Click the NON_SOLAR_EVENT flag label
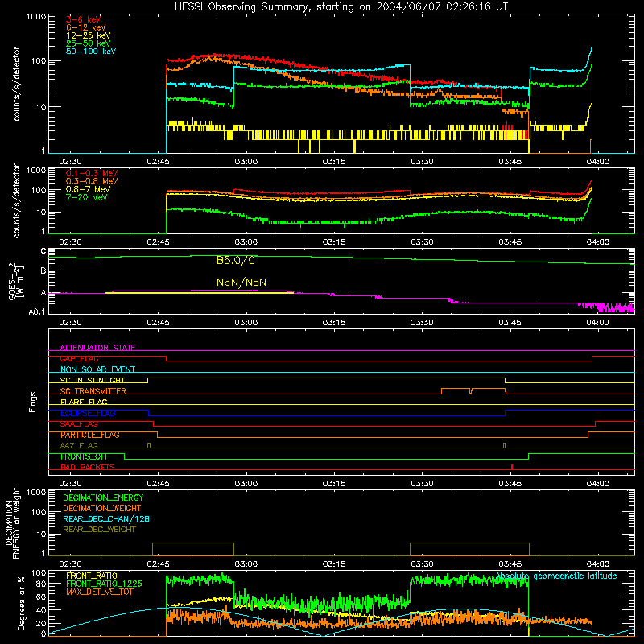Image resolution: width=644 pixels, height=644 pixels. [x=97, y=369]
